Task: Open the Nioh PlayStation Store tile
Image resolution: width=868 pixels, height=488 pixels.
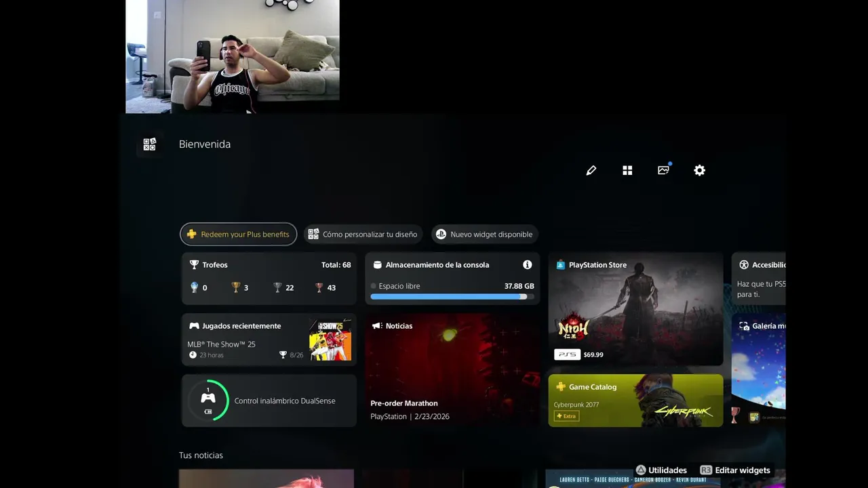Action: coord(635,309)
